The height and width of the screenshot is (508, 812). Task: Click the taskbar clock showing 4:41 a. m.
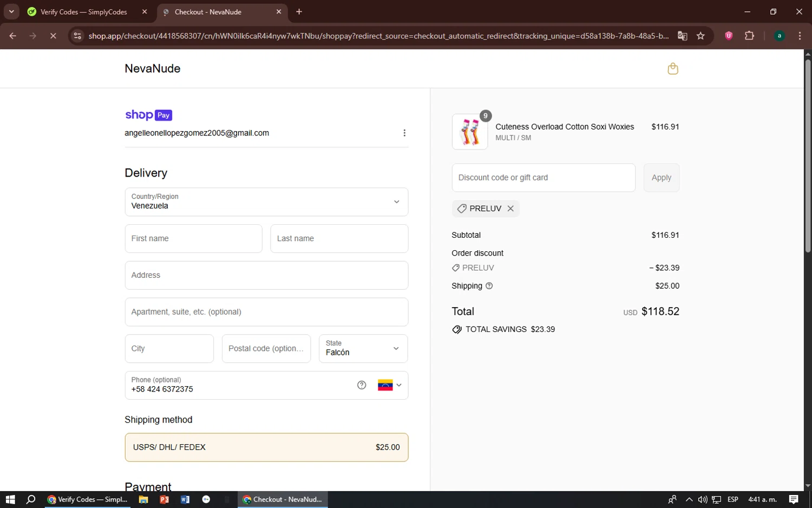coord(762,499)
